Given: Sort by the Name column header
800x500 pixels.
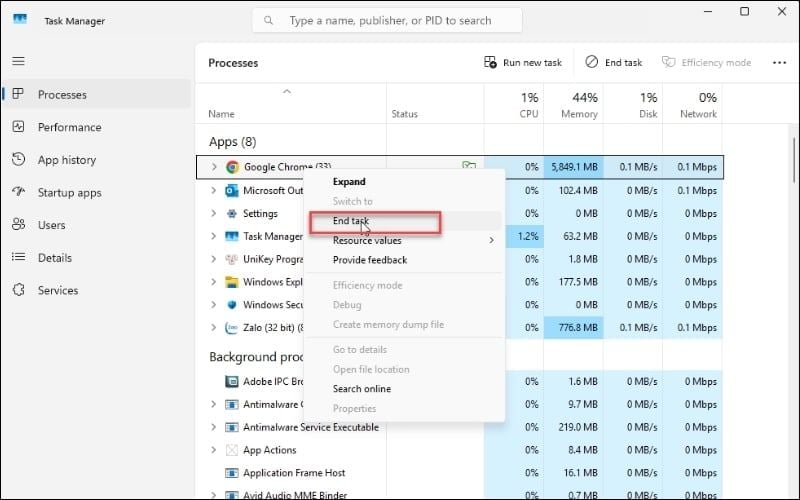Looking at the screenshot, I should click(x=291, y=104).
